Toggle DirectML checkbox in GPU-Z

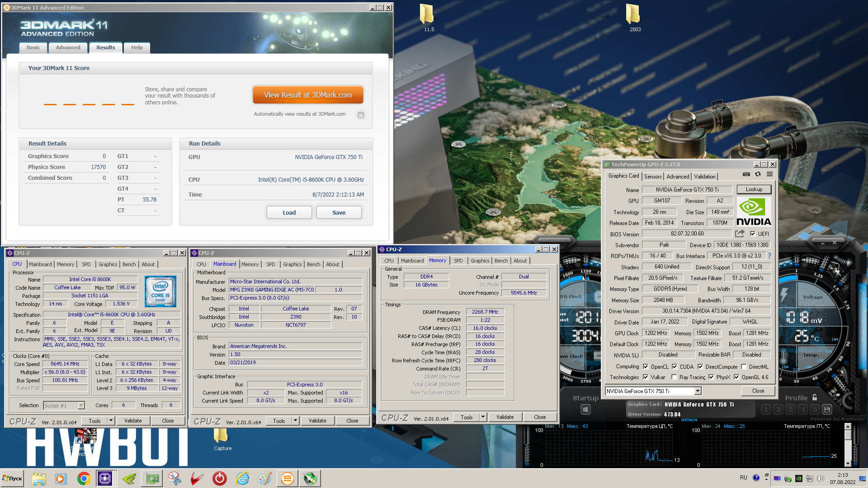point(744,366)
